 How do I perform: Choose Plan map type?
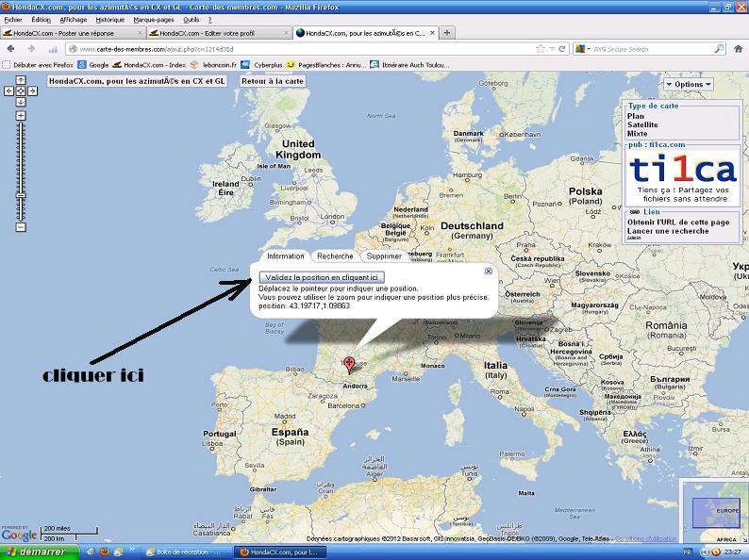[x=635, y=116]
